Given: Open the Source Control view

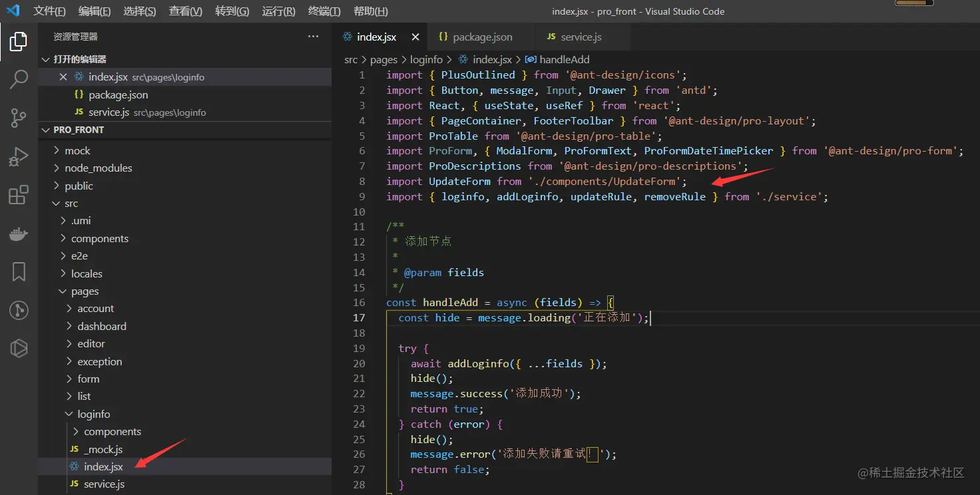Looking at the screenshot, I should click(x=19, y=118).
